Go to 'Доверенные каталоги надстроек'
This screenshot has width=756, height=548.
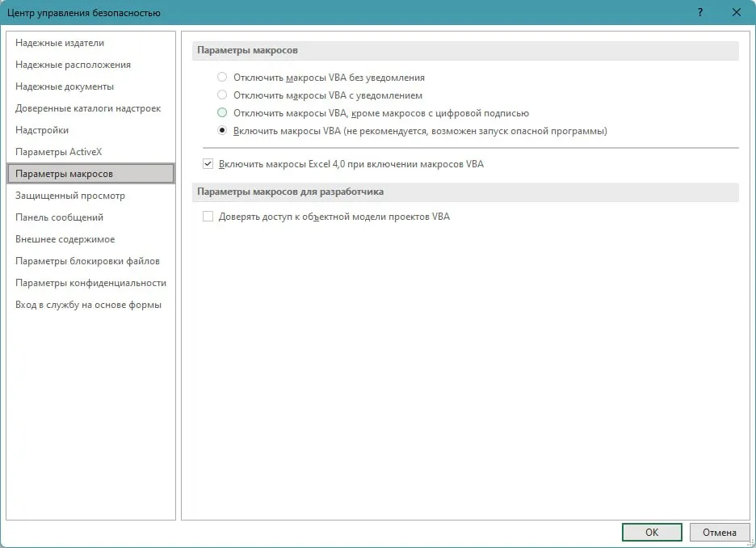click(88, 108)
